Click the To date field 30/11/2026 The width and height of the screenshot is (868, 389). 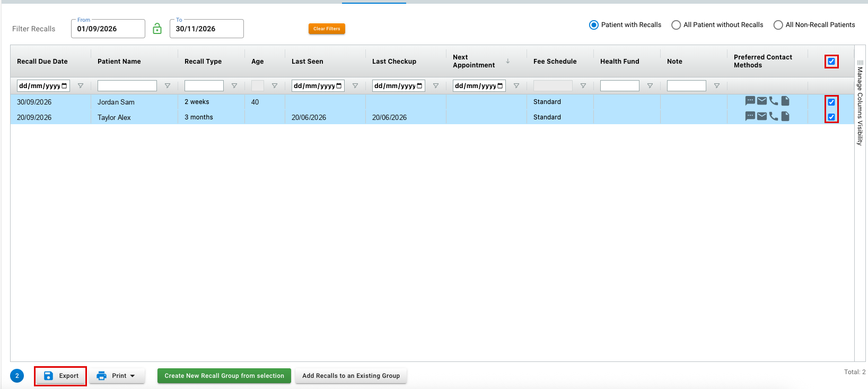[207, 29]
